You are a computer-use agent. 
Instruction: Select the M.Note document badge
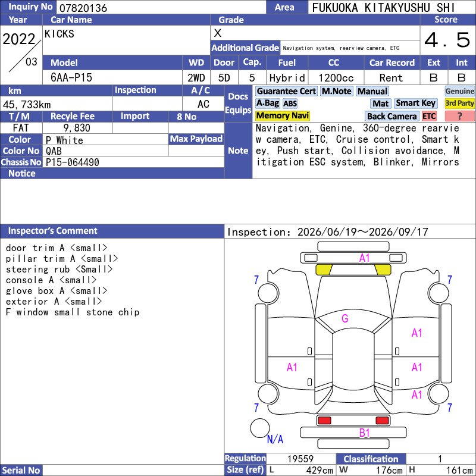pos(337,92)
